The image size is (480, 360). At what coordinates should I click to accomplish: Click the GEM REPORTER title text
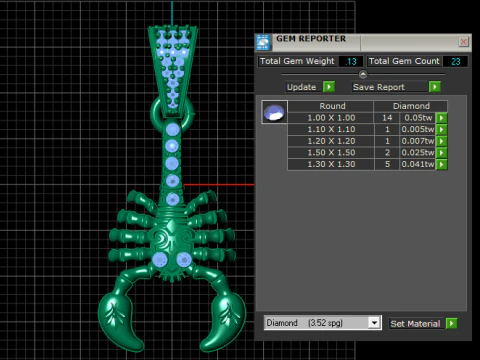coord(311,39)
